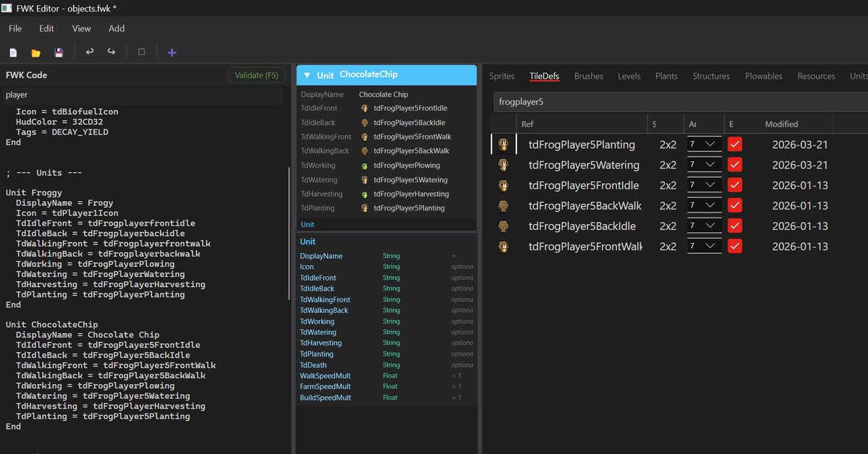Switch to the Plants tab

(x=666, y=76)
